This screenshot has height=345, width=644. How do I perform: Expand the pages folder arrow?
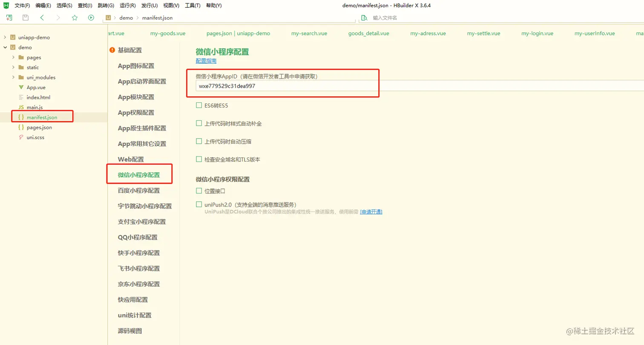point(13,57)
